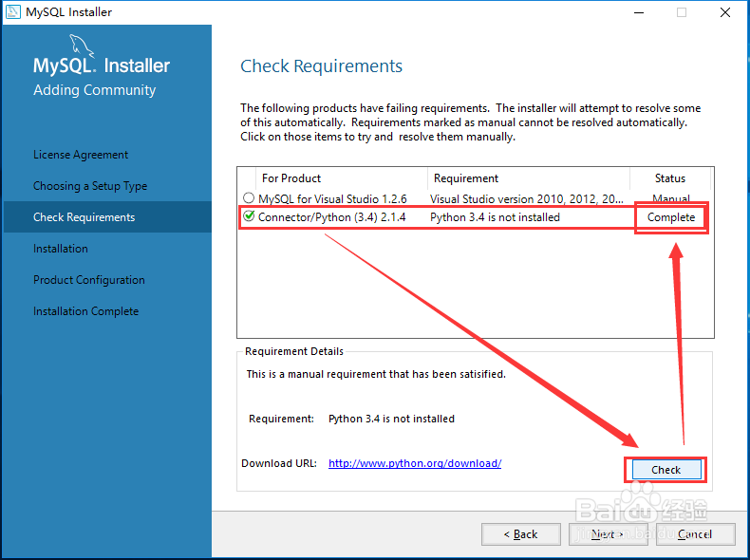
Task: Click the Python 3.4 is not installed cell
Action: pyautogui.click(x=495, y=217)
